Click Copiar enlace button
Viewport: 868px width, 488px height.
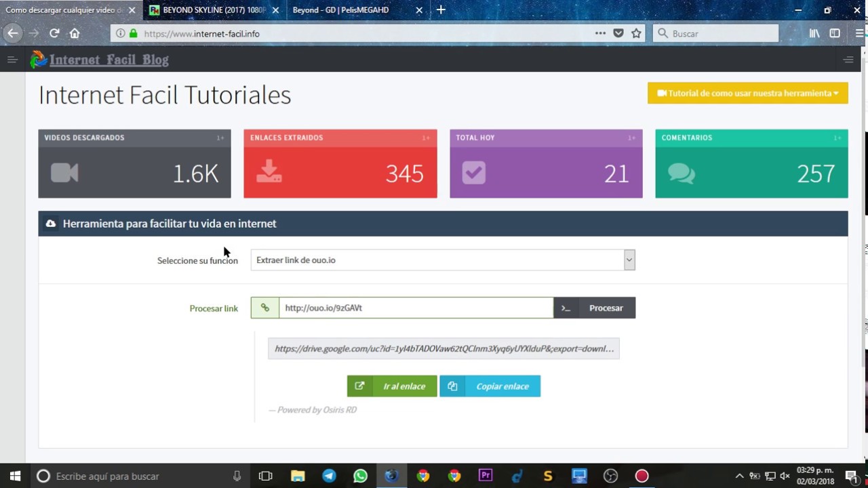(490, 386)
